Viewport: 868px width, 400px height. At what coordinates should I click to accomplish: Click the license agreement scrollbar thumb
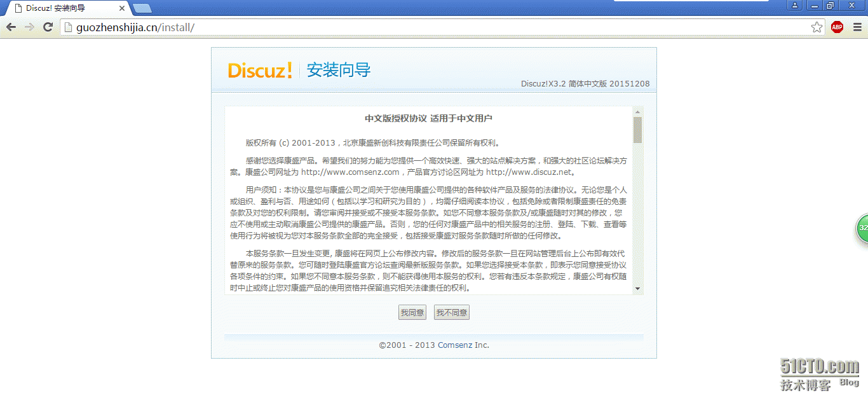pyautogui.click(x=637, y=130)
